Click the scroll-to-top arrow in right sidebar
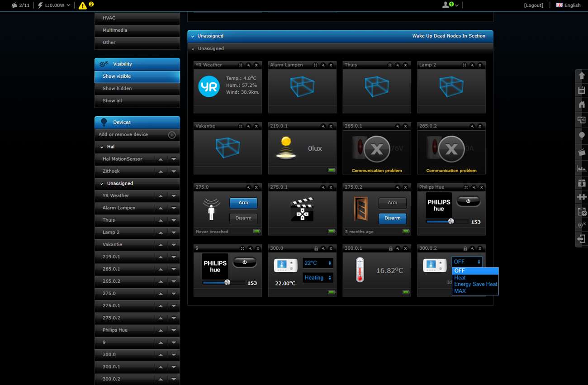 point(582,76)
